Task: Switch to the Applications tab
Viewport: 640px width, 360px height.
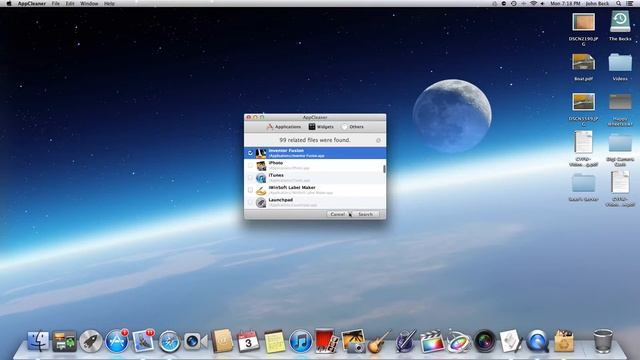Action: pos(284,127)
